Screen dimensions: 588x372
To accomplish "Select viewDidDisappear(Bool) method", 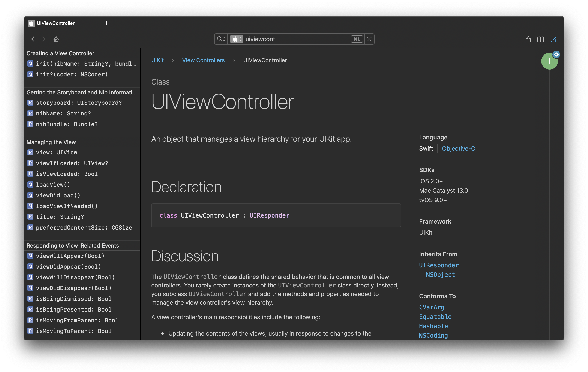I will pos(82,288).
